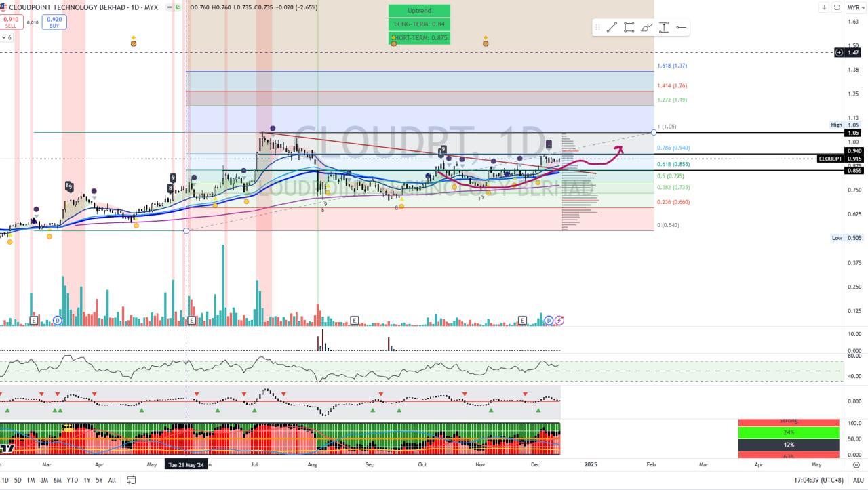The height and width of the screenshot is (490, 868).
Task: Click the earnings E marker near March
Action: tap(33, 320)
